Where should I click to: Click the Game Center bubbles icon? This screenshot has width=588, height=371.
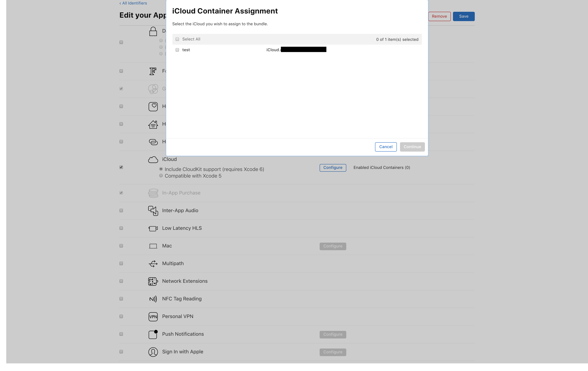click(x=153, y=89)
